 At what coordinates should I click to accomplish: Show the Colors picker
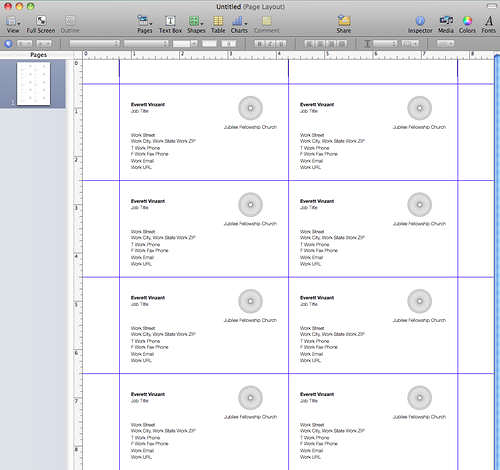(467, 24)
